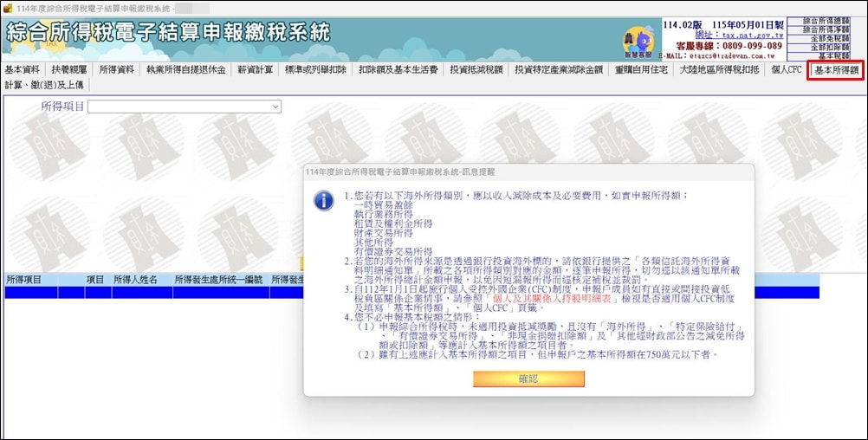868x440 pixels.
Task: Click the 全部扣除額 summary field
Action: (x=818, y=48)
